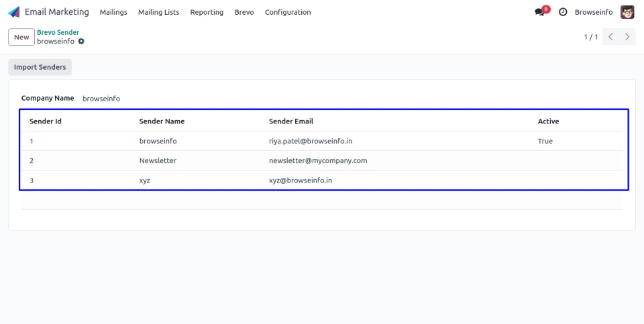Click the Email Marketing app logo icon
The height and width of the screenshot is (324, 644).
point(14,12)
